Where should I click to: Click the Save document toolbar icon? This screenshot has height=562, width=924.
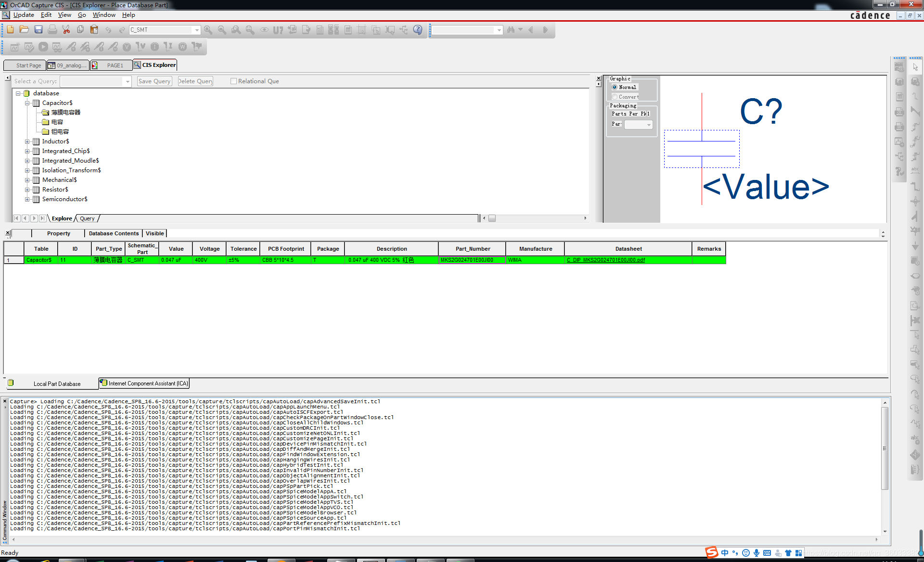click(x=38, y=30)
